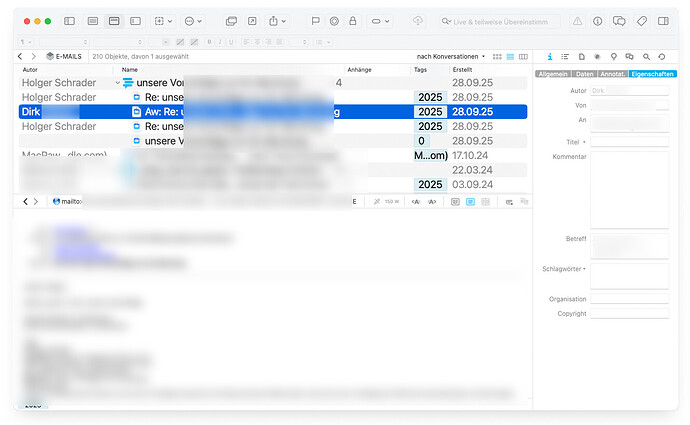Sort by the Erstellt column header

pos(463,70)
